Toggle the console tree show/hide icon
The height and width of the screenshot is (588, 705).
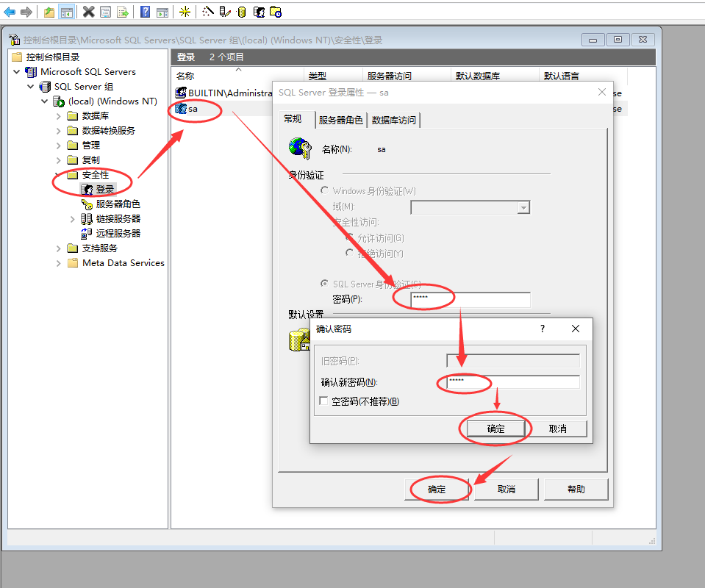coord(67,12)
